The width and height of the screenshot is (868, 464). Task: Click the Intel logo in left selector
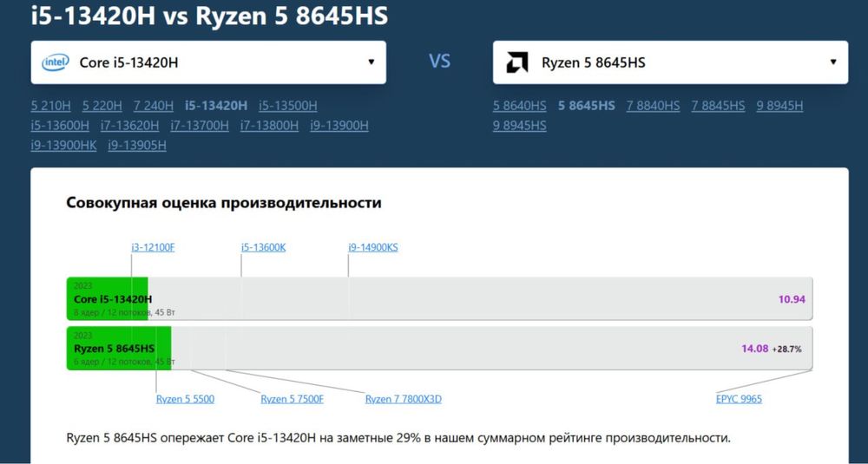coord(56,62)
